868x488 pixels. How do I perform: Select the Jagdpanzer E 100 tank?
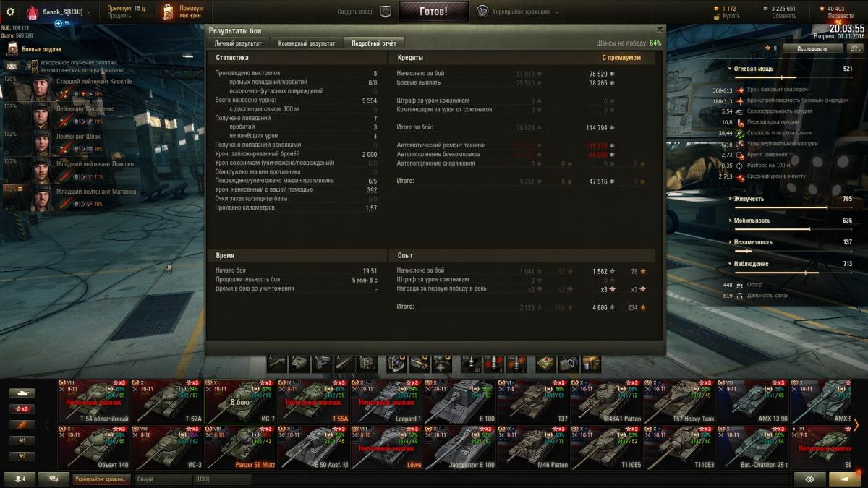(x=459, y=448)
